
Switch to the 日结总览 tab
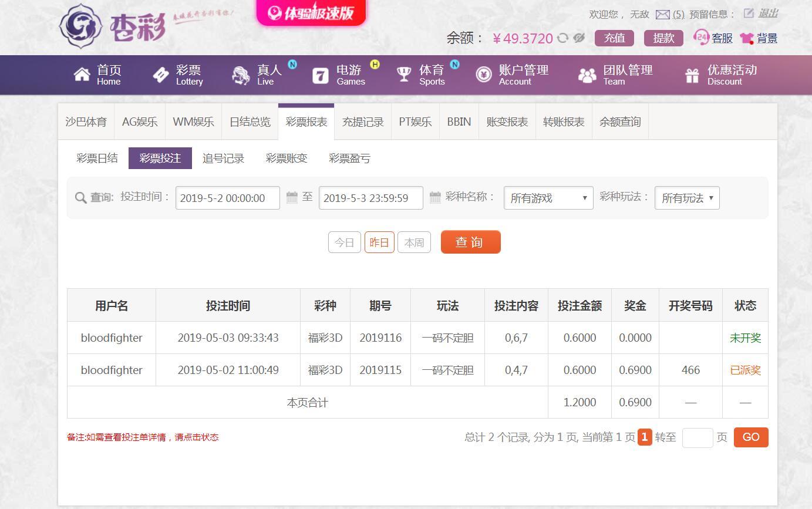click(250, 122)
